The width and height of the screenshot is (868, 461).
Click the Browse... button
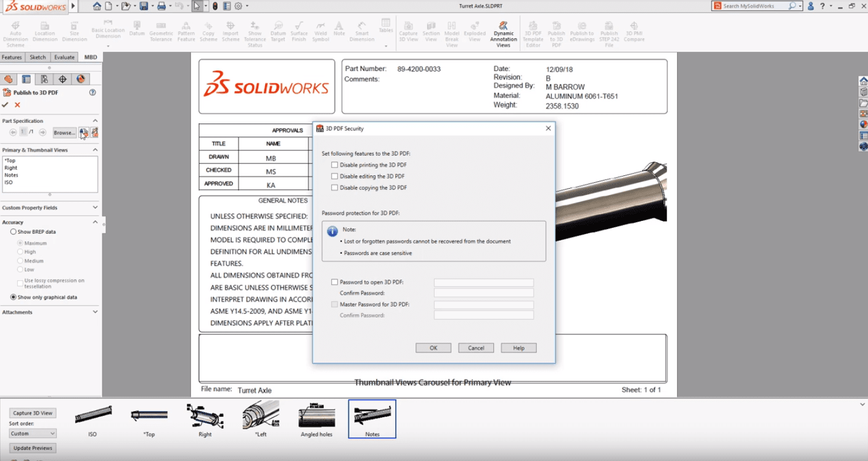(x=64, y=133)
